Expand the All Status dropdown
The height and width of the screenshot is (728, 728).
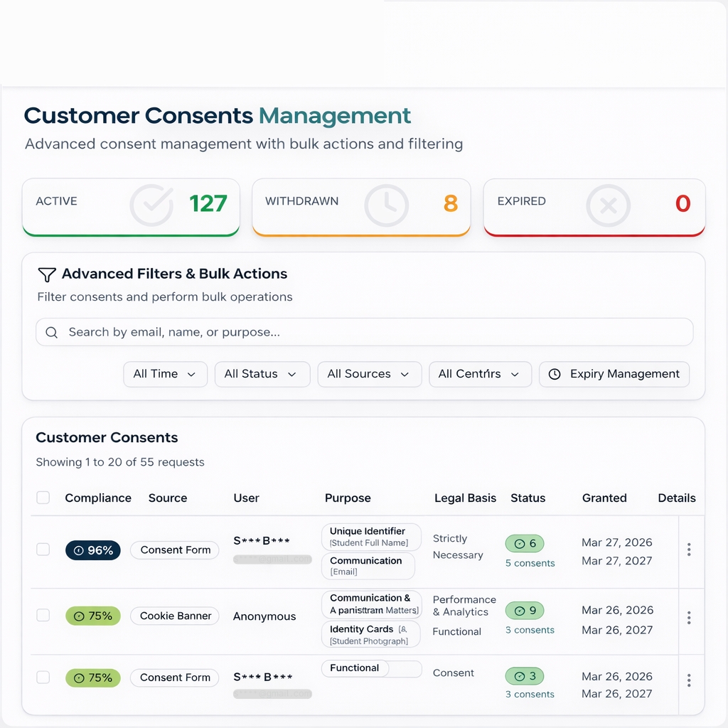tap(262, 374)
